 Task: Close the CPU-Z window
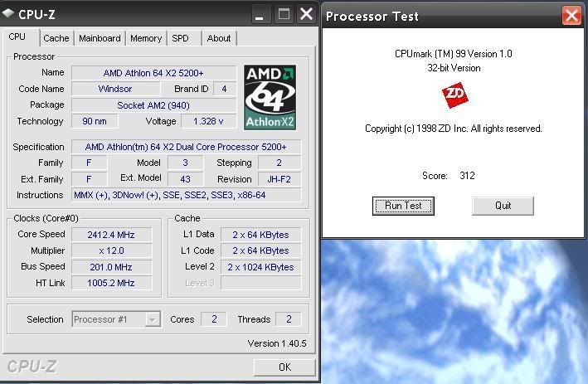pyautogui.click(x=307, y=14)
